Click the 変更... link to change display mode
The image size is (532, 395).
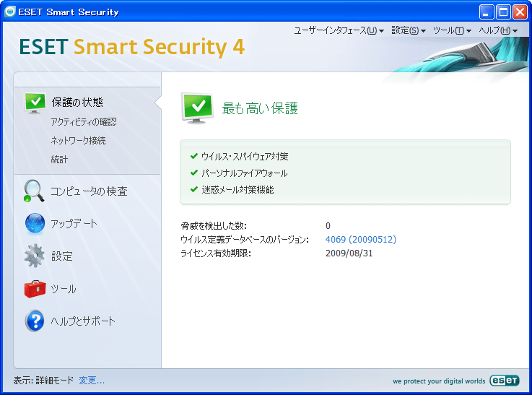92,381
